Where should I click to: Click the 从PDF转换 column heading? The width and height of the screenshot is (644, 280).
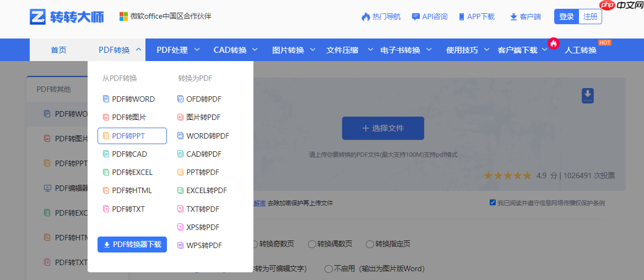(120, 78)
